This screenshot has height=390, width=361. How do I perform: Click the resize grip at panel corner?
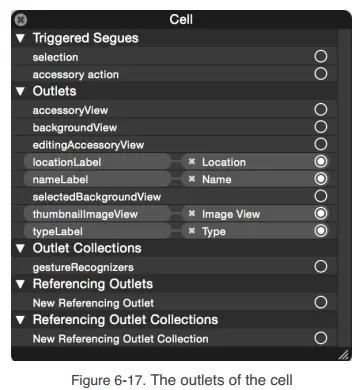click(x=344, y=355)
